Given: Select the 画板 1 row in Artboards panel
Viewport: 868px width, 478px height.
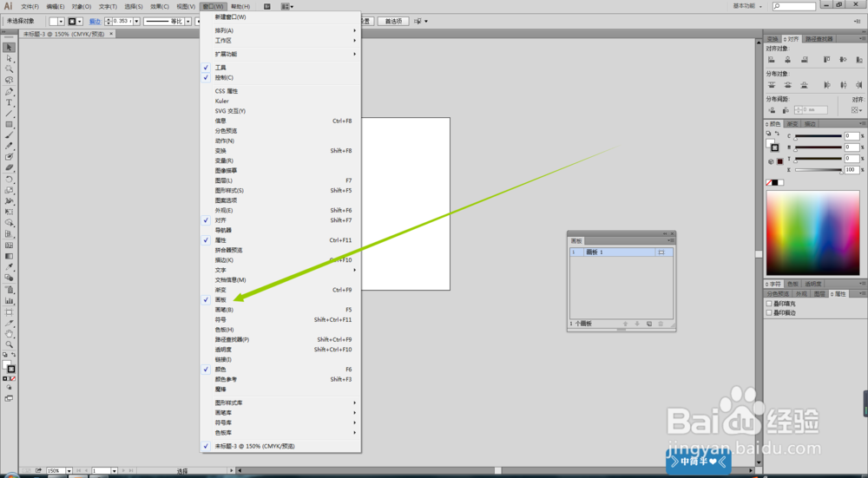Looking at the screenshot, I should pos(621,252).
